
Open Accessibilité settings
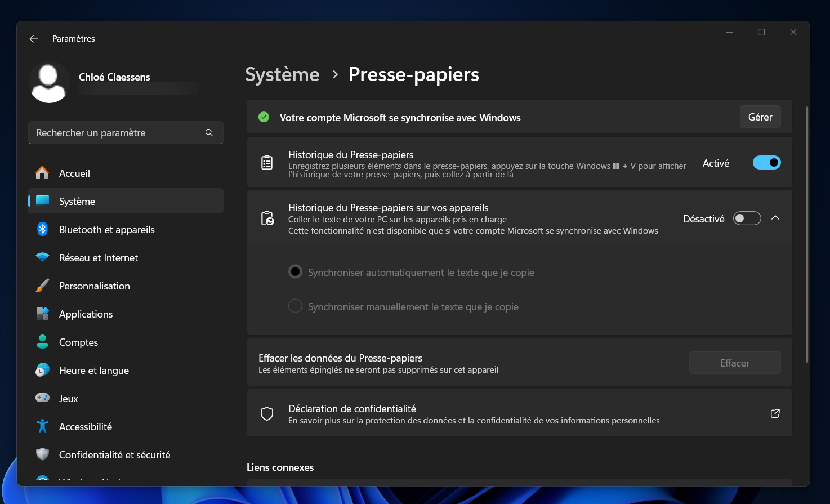coord(85,426)
